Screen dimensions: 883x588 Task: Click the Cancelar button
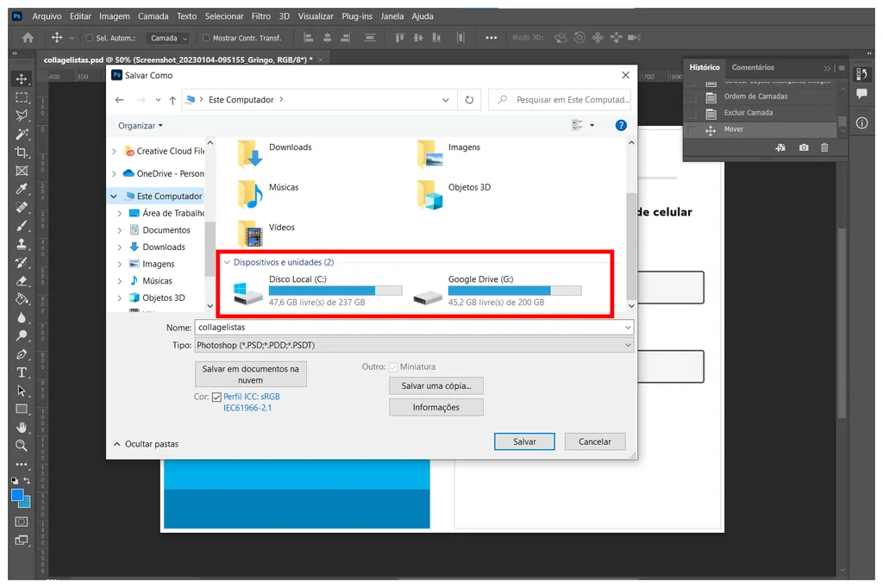coord(595,441)
